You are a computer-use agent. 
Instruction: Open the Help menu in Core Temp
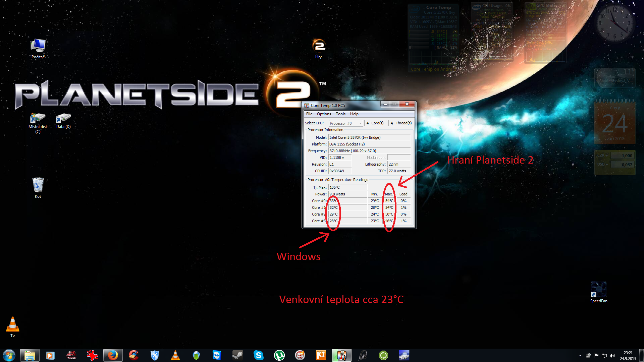click(354, 114)
